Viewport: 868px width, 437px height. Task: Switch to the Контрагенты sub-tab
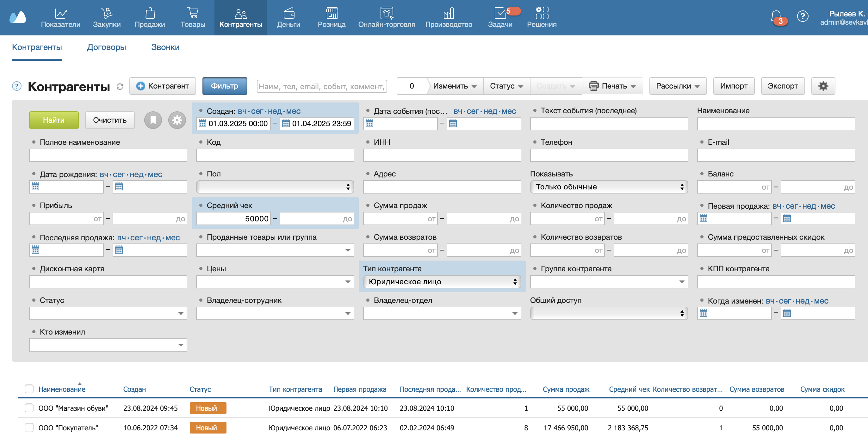pos(37,47)
